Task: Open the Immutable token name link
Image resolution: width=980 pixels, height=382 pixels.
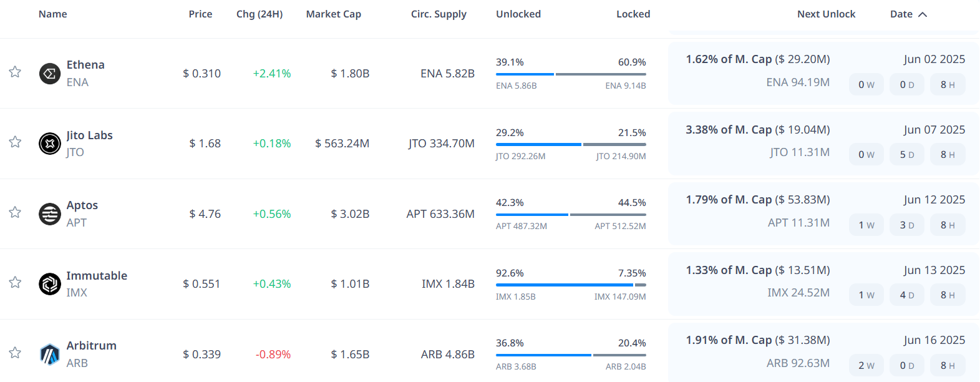Action: (97, 276)
